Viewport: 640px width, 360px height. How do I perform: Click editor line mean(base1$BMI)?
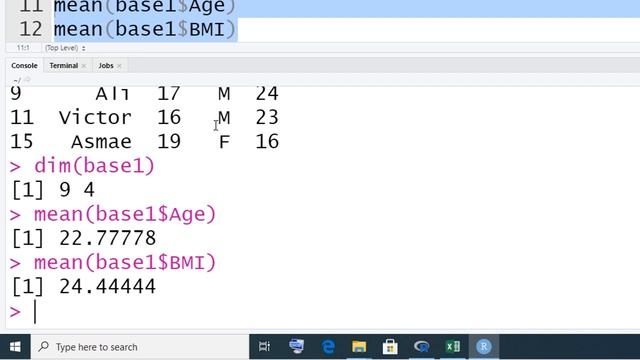point(145,29)
